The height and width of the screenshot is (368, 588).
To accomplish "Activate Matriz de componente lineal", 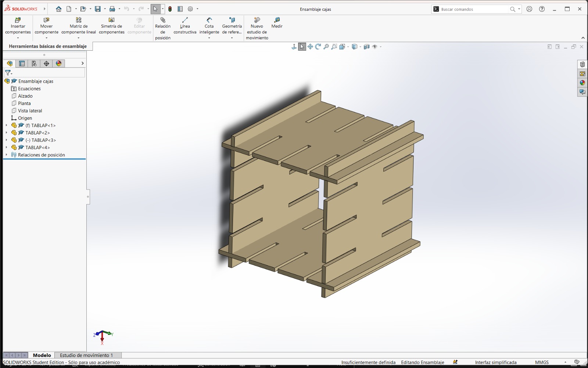I will pos(78,26).
